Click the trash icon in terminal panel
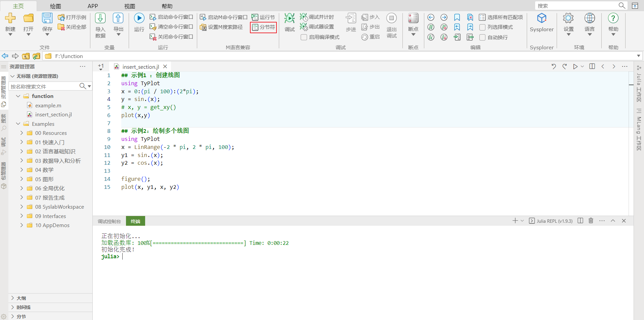 pos(591,221)
